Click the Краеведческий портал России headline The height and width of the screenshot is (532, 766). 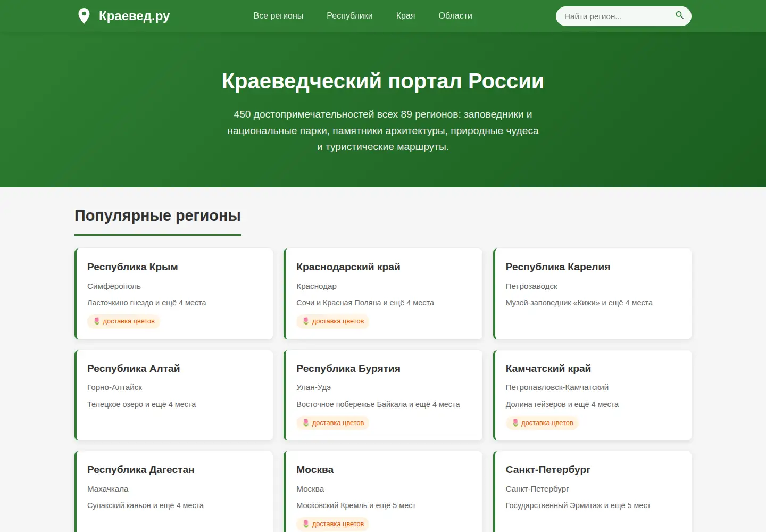[383, 81]
